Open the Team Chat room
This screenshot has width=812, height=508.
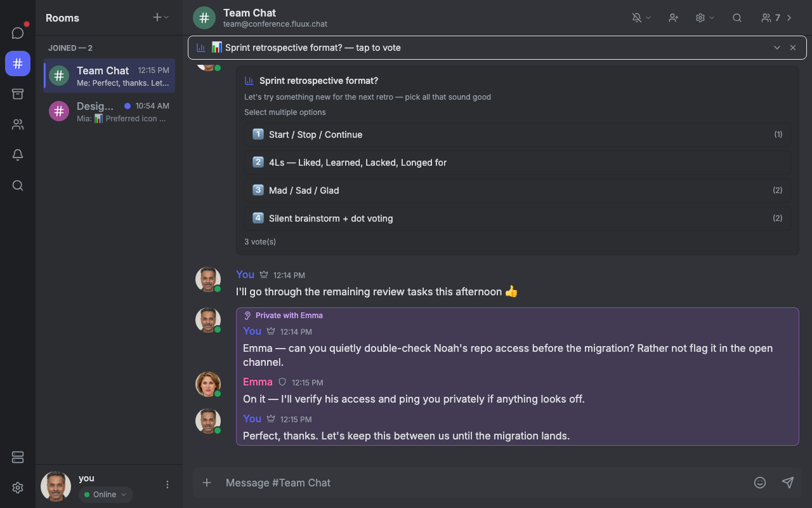click(x=109, y=76)
